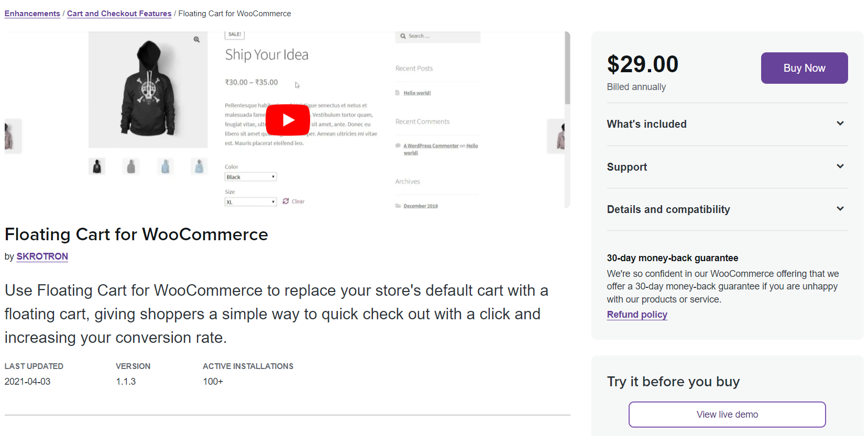Open the "Cart and Checkout Features" breadcrumb
The height and width of the screenshot is (436, 868).
tap(119, 13)
